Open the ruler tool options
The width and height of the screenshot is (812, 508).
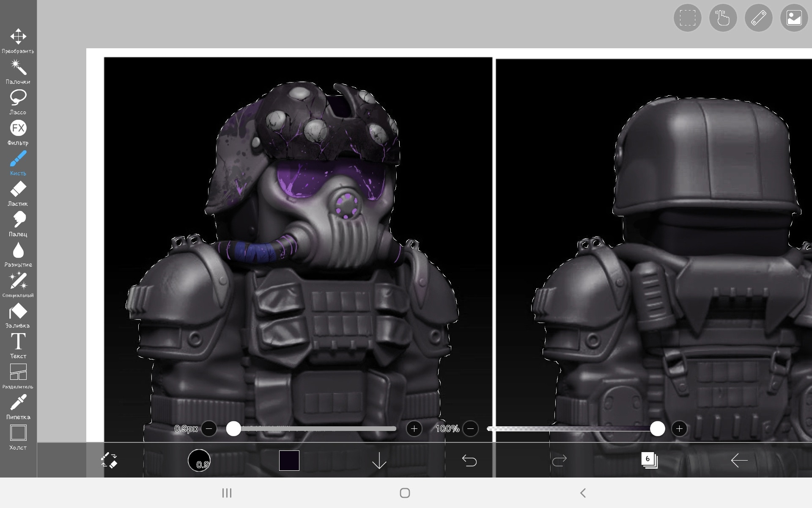click(x=758, y=18)
